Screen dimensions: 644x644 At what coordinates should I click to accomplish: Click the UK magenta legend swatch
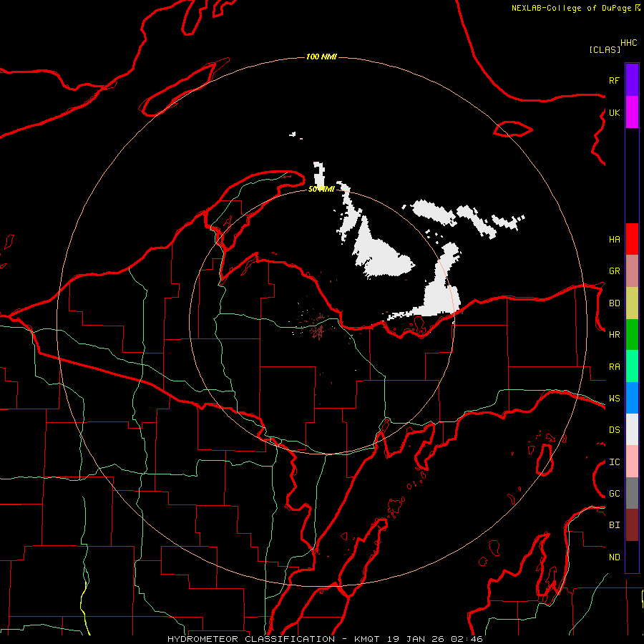click(632, 112)
